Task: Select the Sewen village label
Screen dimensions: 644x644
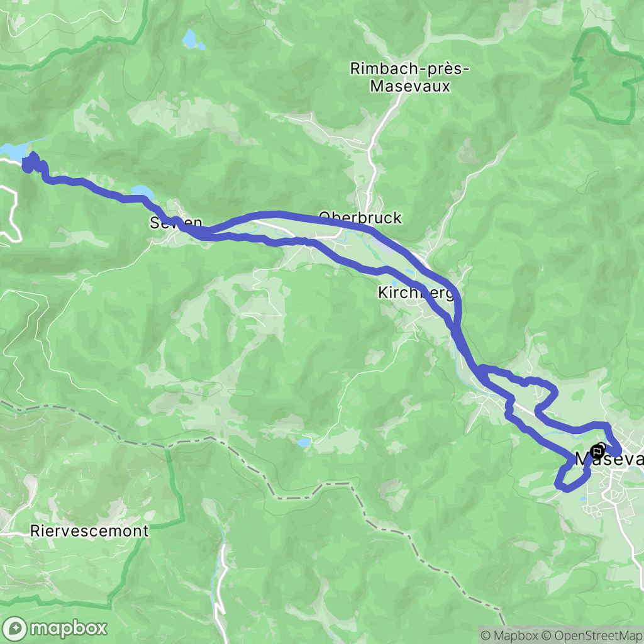Action: (x=176, y=223)
